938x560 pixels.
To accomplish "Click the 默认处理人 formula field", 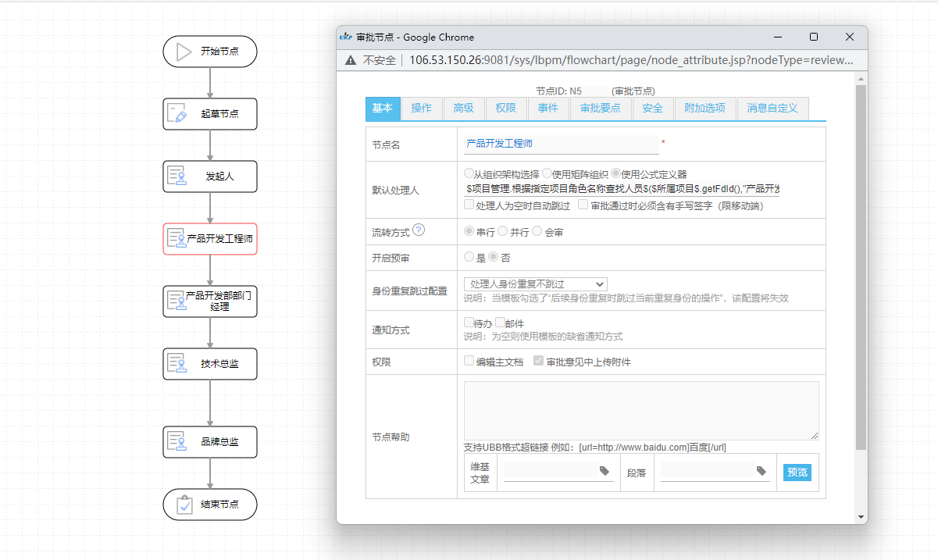I will click(x=622, y=189).
